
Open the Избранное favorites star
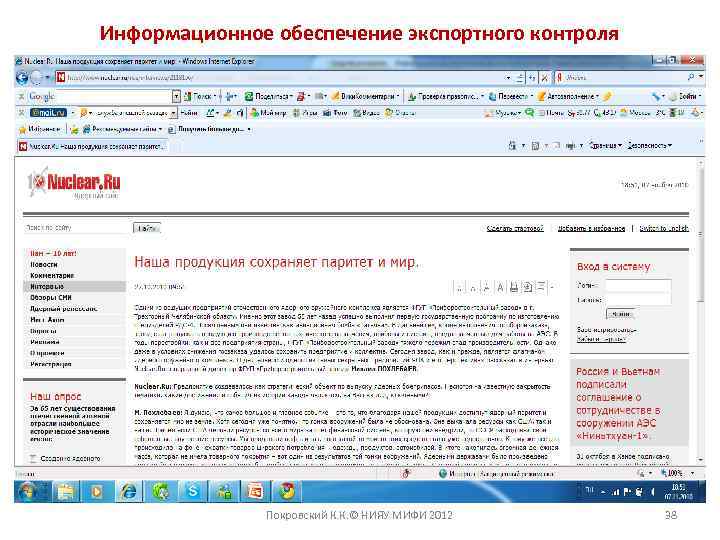(x=39, y=129)
